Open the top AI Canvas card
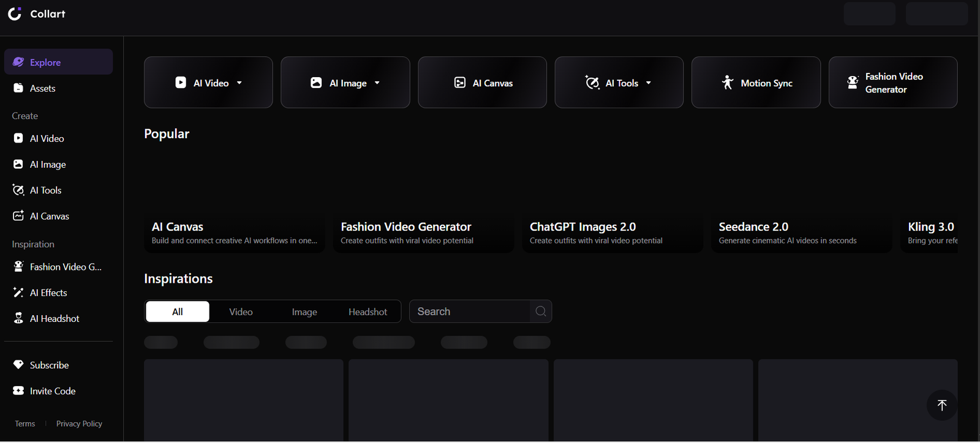 (x=482, y=83)
